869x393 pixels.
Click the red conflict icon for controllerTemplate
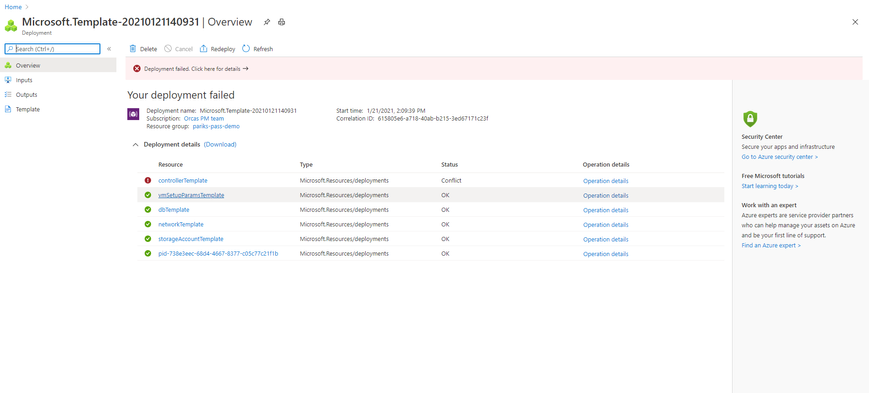click(x=148, y=180)
